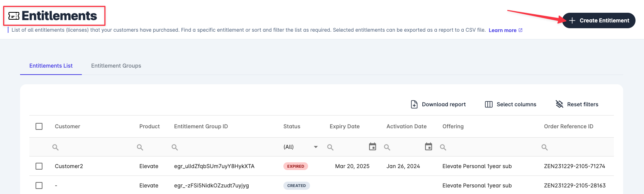Open the Expiry Date calendar picker
Screen dimensions: 644x194
[x=373, y=146]
